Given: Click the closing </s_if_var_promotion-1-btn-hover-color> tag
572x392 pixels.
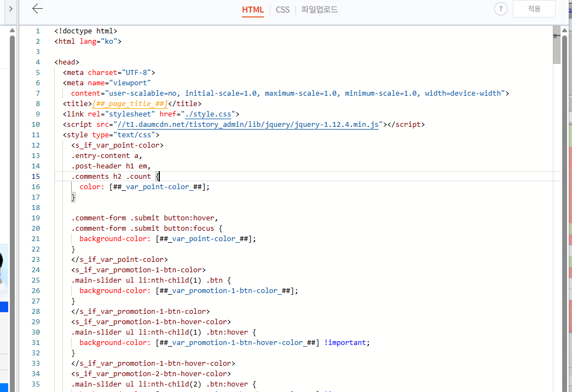Looking at the screenshot, I should pyautogui.click(x=153, y=363).
